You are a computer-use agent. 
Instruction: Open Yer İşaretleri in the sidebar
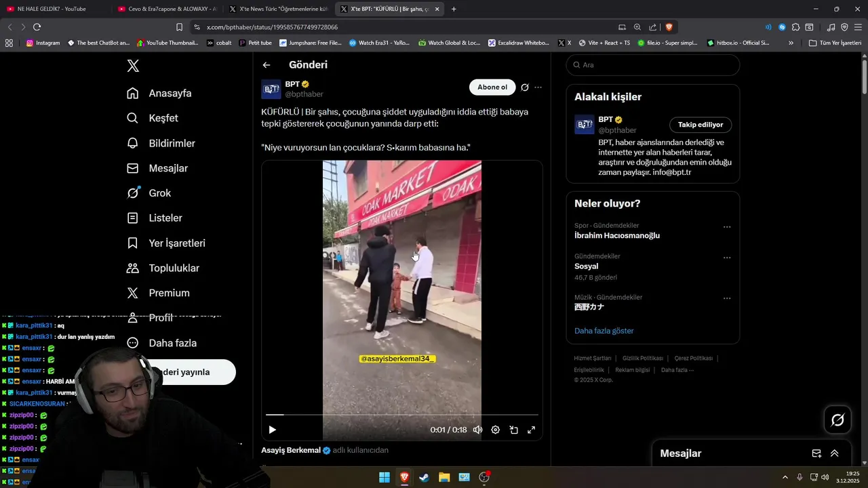point(166,243)
